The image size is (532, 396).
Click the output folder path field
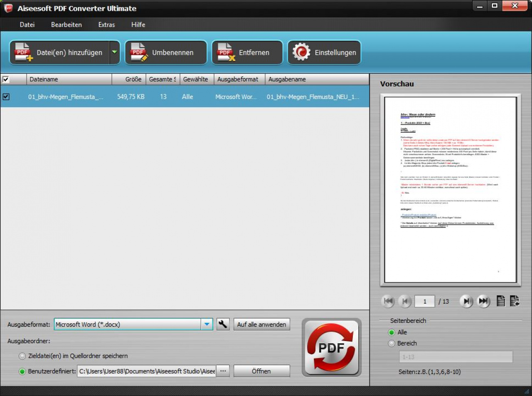pos(146,371)
